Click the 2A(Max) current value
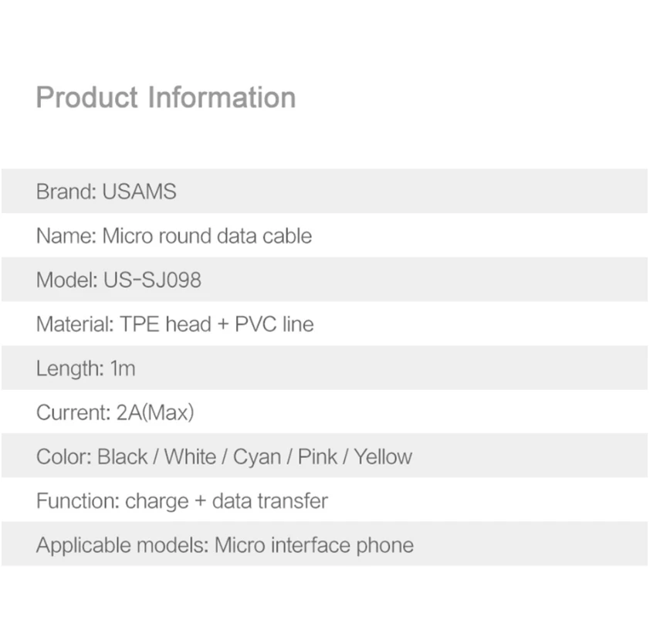This screenshot has width=650, height=644. 154,412
